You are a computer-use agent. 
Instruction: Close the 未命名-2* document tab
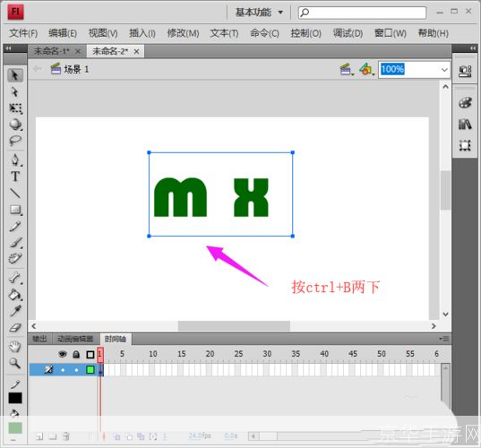(136, 52)
